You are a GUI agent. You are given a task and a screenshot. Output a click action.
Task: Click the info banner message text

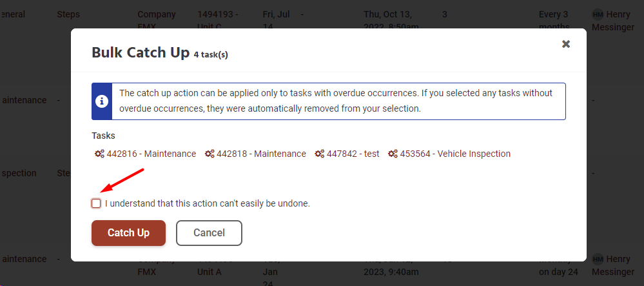click(335, 101)
